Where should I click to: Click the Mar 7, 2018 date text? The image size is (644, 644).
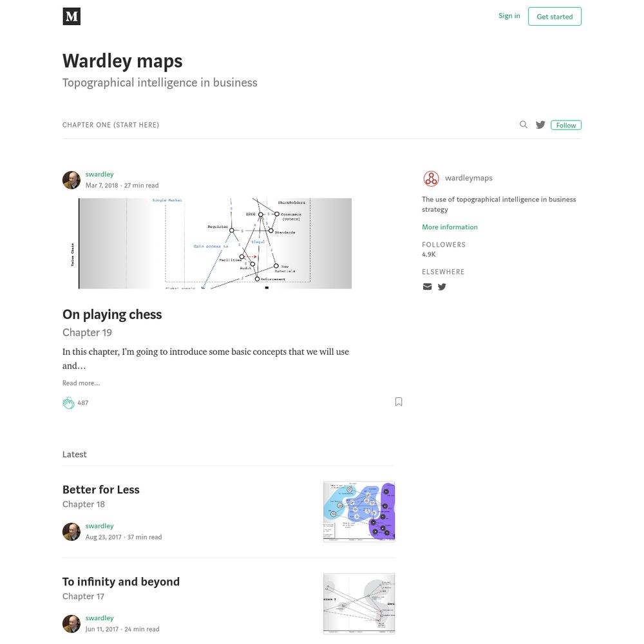coord(102,185)
